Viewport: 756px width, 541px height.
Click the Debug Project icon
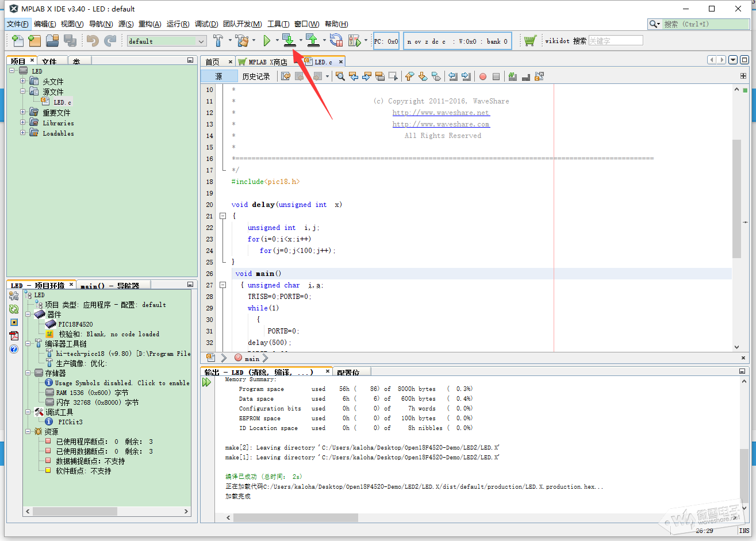[x=355, y=41]
